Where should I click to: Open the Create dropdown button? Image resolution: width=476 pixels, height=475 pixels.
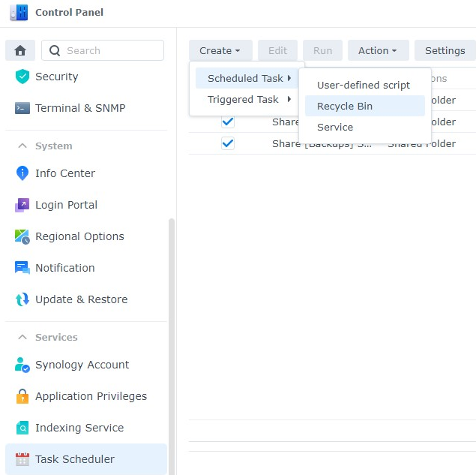click(220, 50)
